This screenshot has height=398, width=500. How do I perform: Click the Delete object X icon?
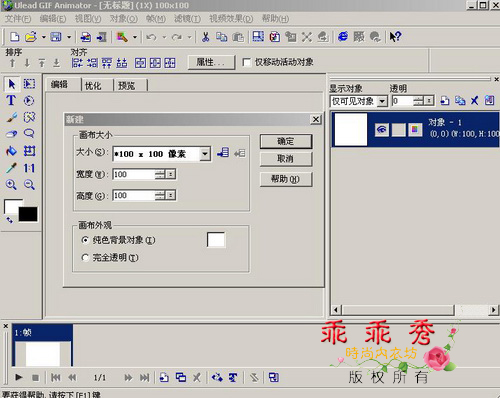pos(474,100)
